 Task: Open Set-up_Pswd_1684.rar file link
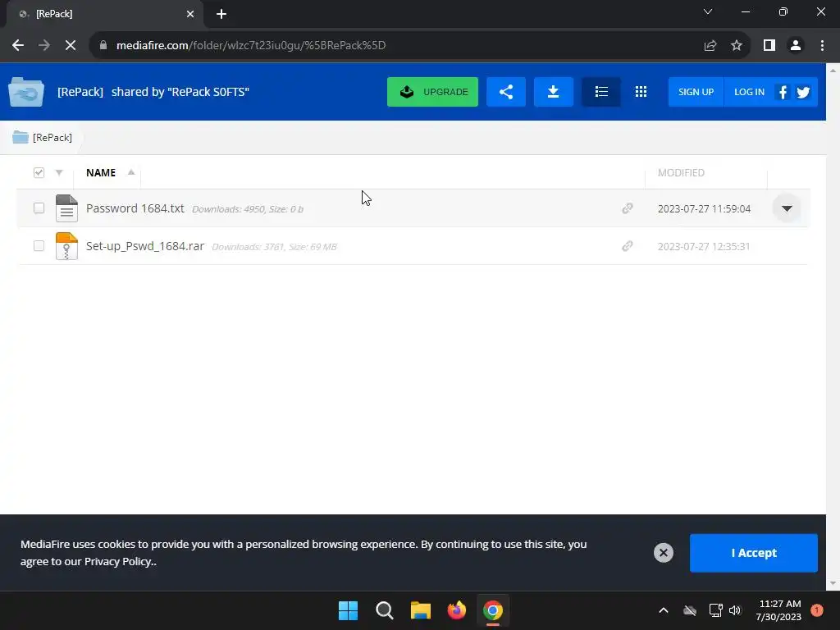(145, 246)
